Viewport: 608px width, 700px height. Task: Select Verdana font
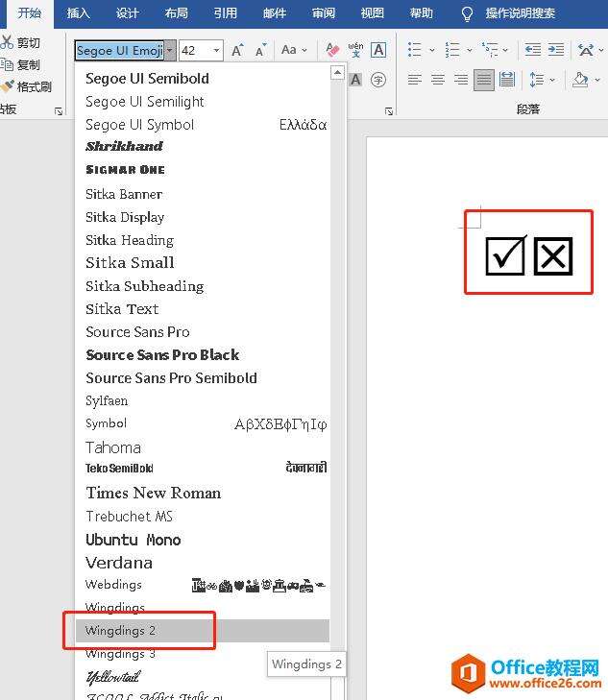tap(203, 563)
